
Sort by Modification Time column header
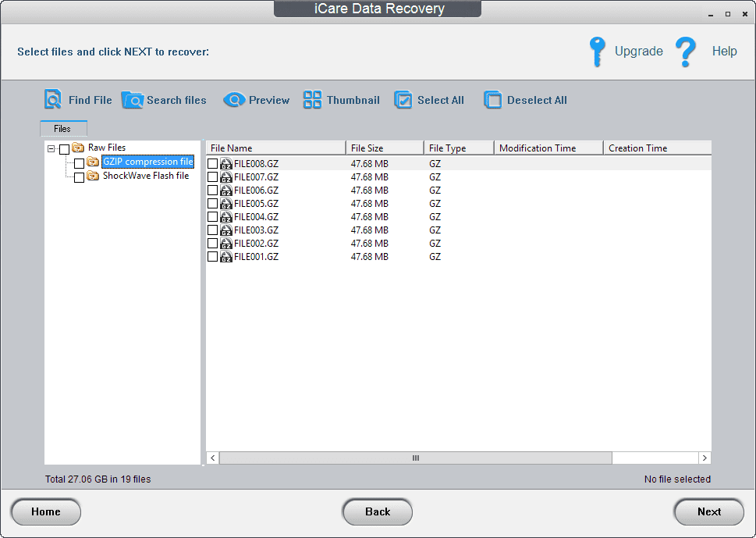click(549, 148)
